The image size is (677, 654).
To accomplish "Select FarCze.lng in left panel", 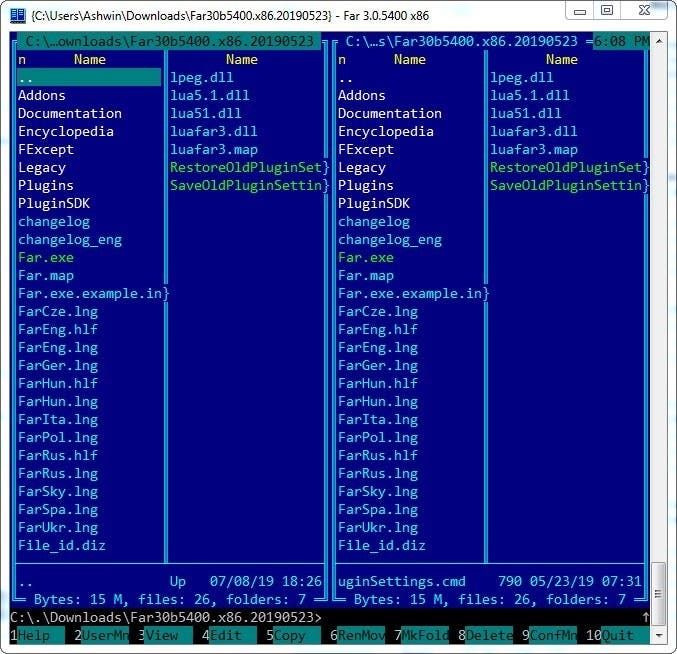I will pos(58,312).
